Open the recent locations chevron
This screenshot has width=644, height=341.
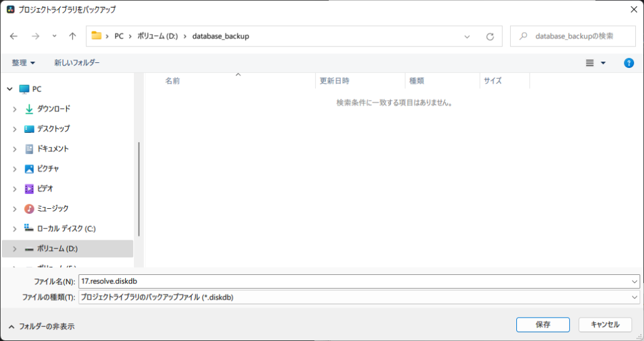(x=54, y=36)
